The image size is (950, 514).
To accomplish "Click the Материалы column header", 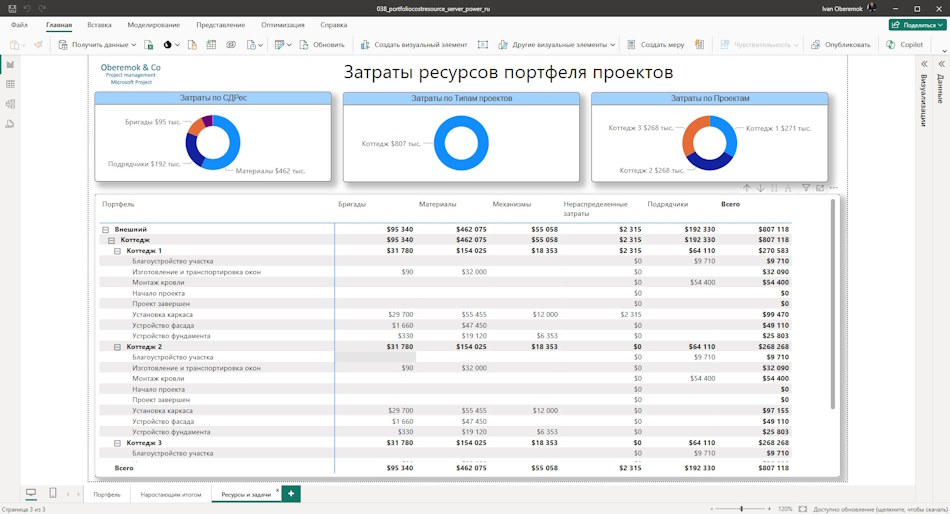I will pyautogui.click(x=437, y=204).
